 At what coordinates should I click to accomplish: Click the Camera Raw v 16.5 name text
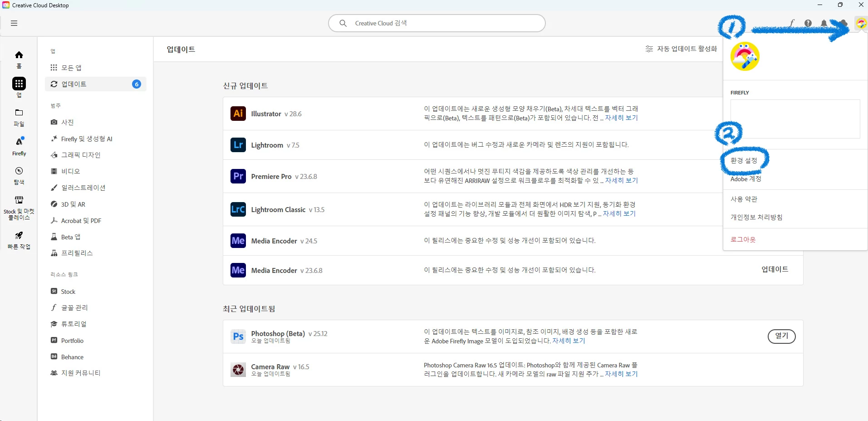pos(280,367)
